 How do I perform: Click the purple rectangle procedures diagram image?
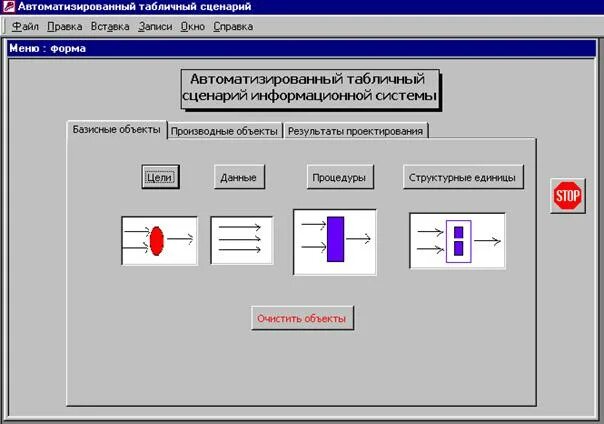click(335, 242)
